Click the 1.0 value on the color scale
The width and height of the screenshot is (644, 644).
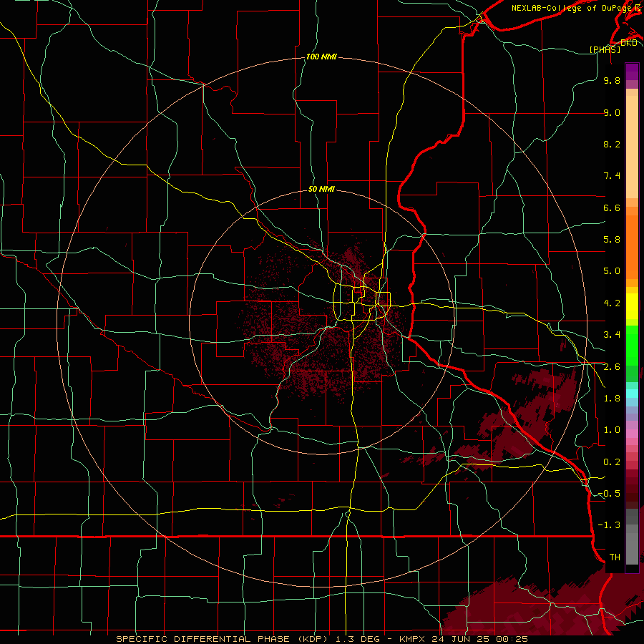[x=612, y=430]
